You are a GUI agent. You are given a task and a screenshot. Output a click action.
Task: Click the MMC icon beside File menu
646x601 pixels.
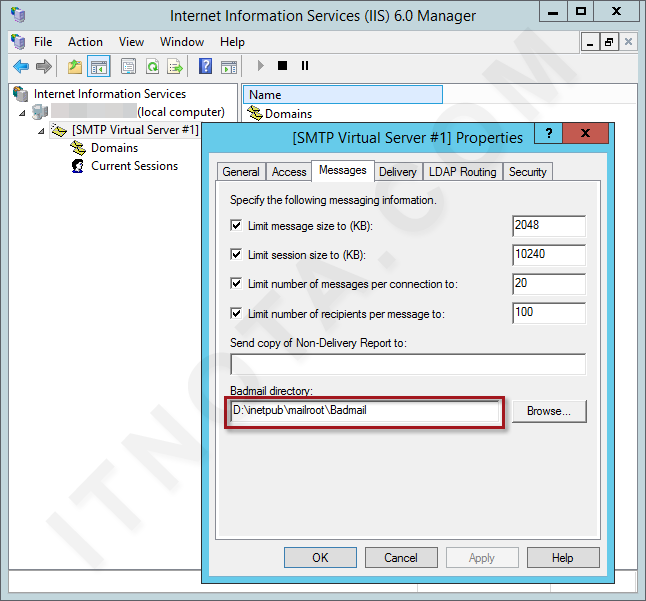tap(18, 42)
